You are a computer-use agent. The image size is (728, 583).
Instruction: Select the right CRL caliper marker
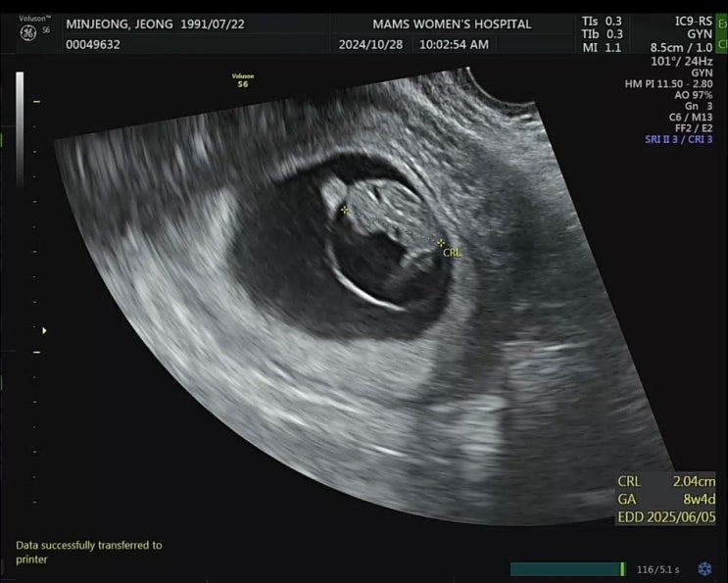click(441, 242)
